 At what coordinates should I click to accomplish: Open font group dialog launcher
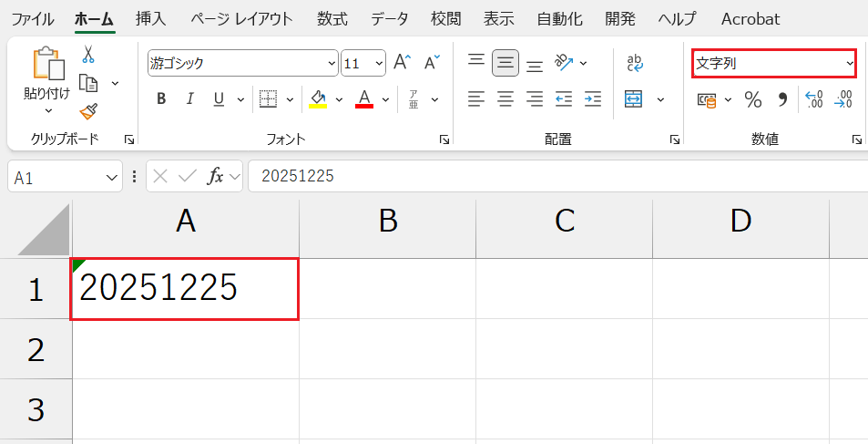[444, 140]
